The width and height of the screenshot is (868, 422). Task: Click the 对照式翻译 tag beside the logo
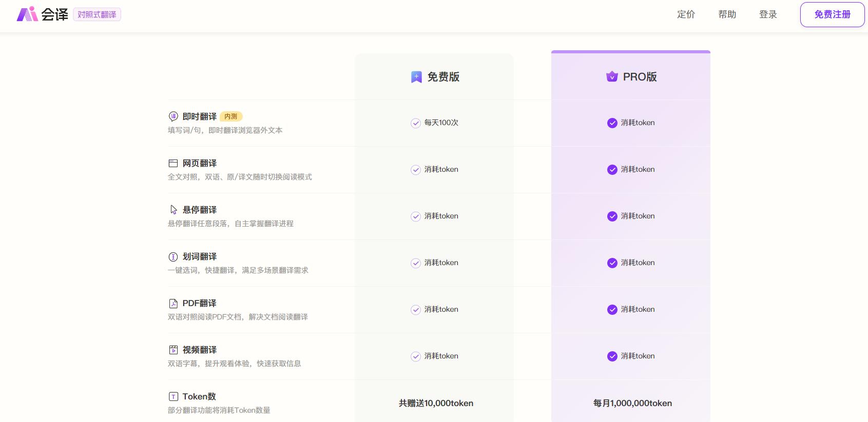[x=97, y=14]
